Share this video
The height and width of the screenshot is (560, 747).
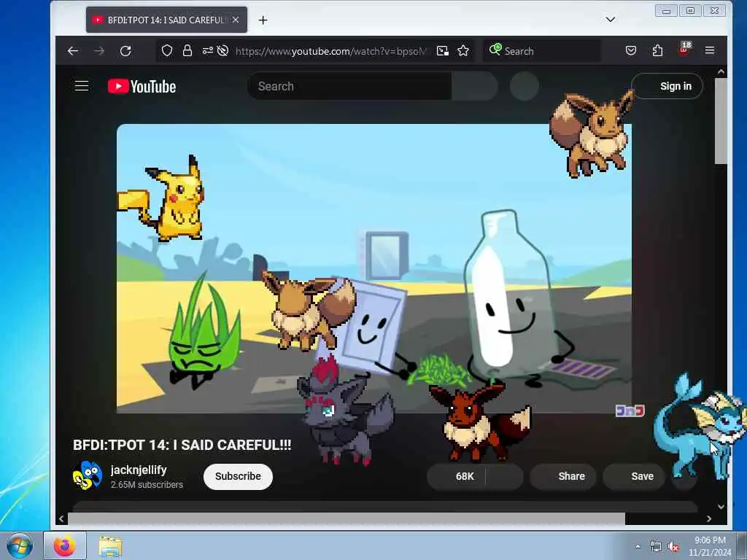tap(563, 476)
